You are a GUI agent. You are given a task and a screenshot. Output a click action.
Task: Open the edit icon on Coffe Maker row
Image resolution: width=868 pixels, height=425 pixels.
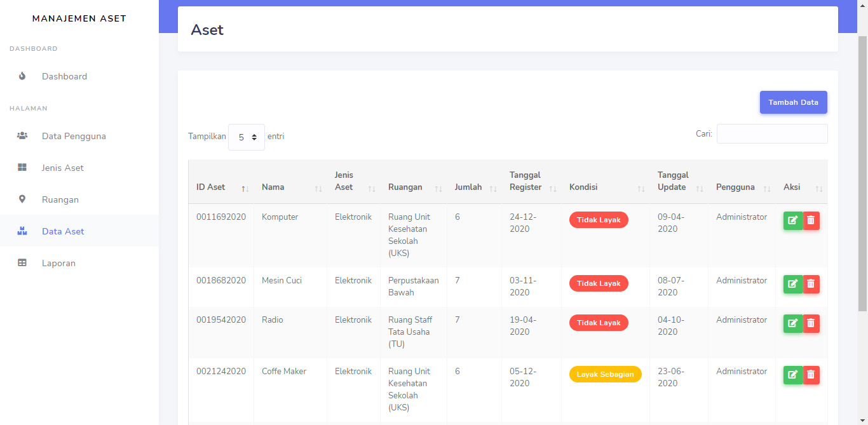click(792, 375)
